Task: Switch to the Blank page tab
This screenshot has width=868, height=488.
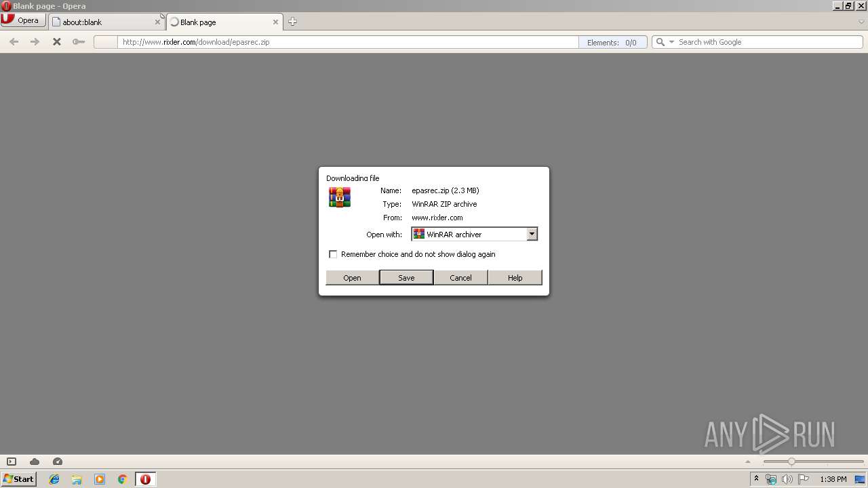Action: (x=224, y=22)
